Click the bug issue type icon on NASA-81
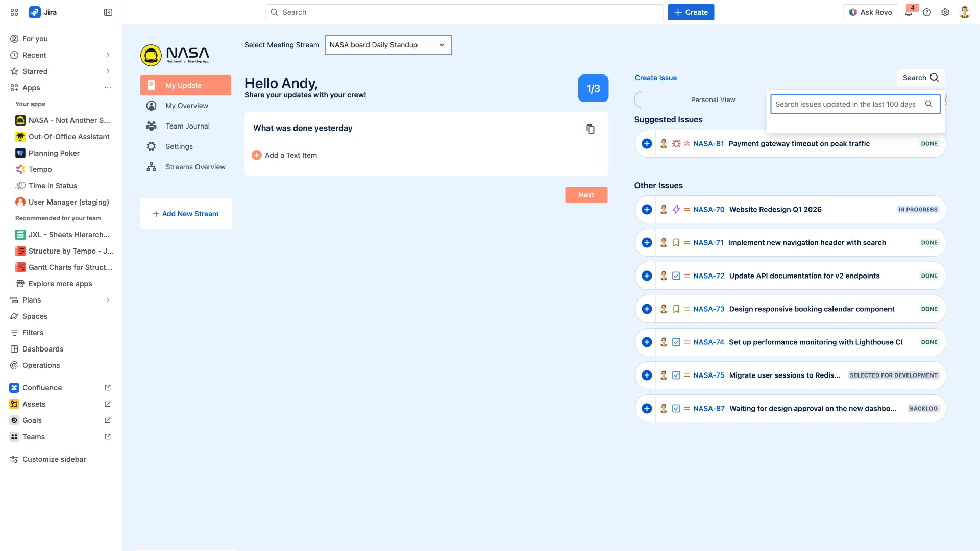Image resolution: width=980 pixels, height=551 pixels. tap(675, 143)
